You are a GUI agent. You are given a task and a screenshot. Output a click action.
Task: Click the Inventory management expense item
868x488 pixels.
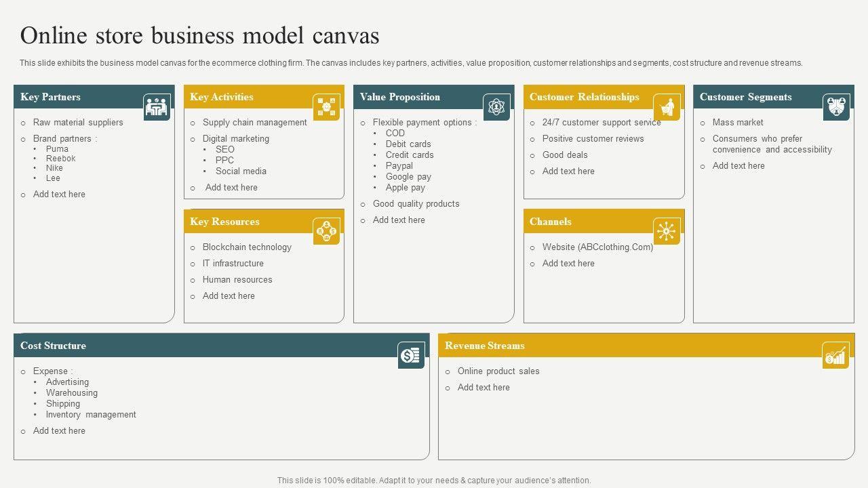pyautogui.click(x=91, y=415)
